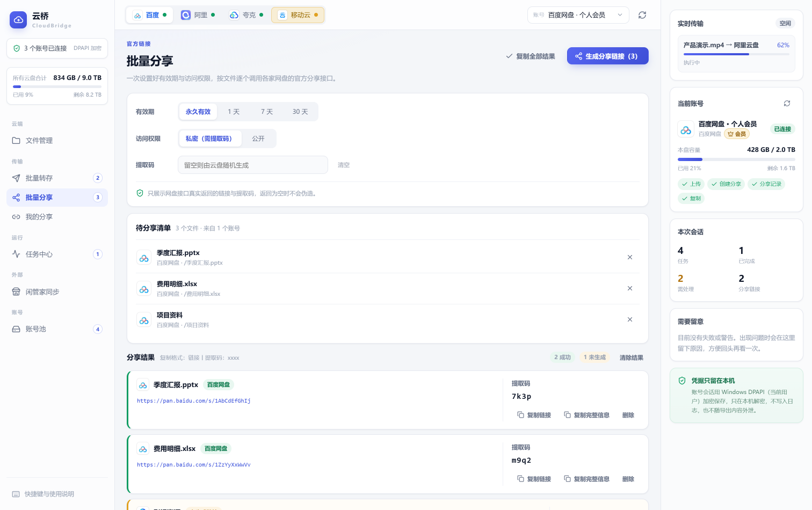Click the 文件管理 folder icon in sidebar
This screenshot has height=510, width=812.
[x=16, y=141]
